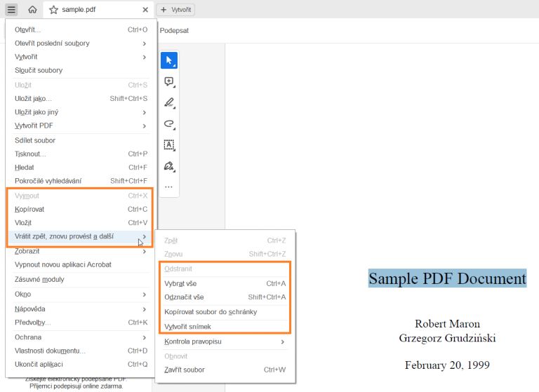Go to the Home icon
Screen dimensions: 539x392
pyautogui.click(x=32, y=10)
